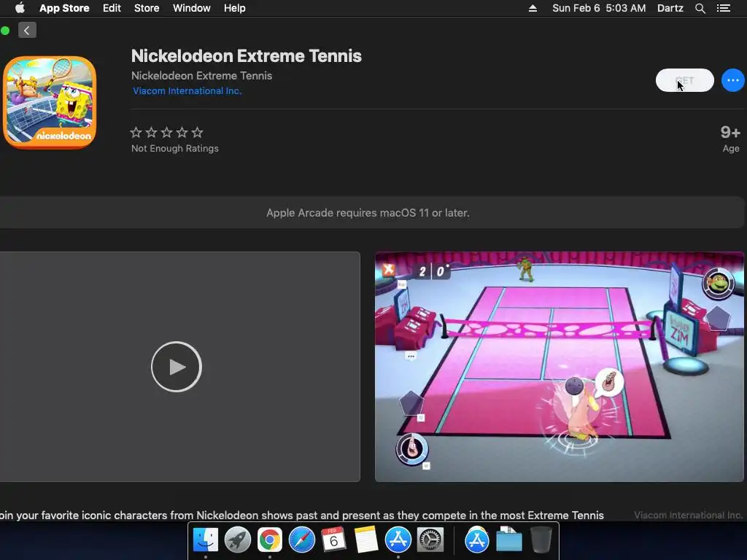Open Finder from the Dock
747x560 pixels.
coord(206,540)
